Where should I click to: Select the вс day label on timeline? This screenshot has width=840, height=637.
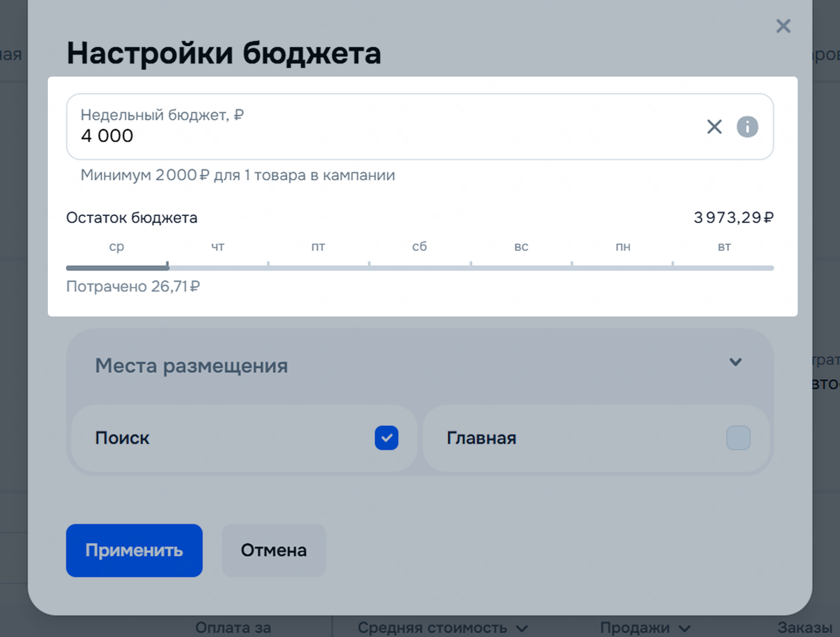pyautogui.click(x=521, y=247)
